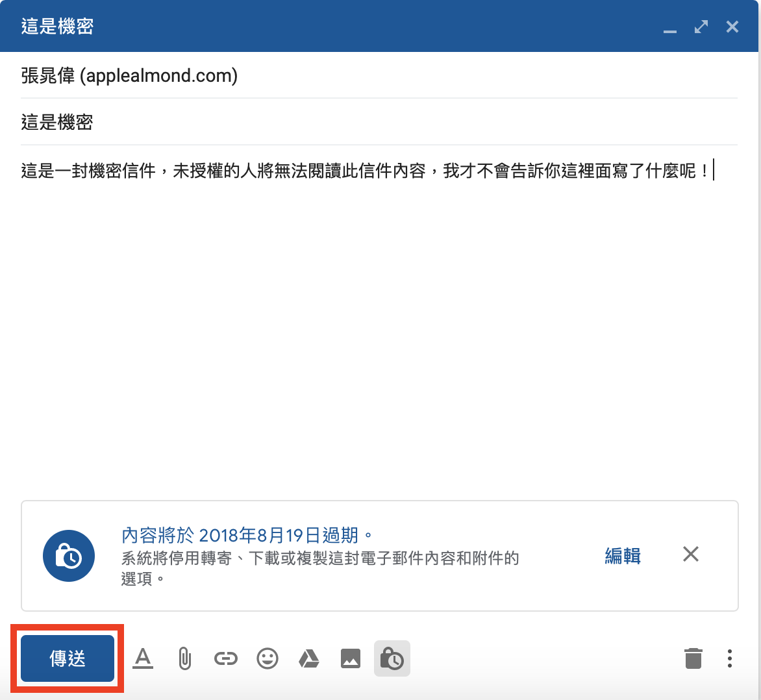This screenshot has width=761, height=700.
Task: Click the 這是機密 compose window title
Action: [57, 26]
